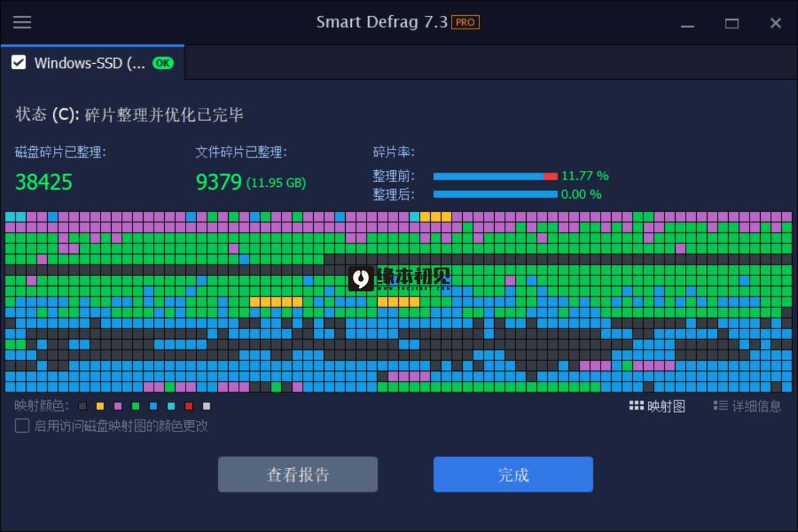Viewport: 798px width, 532px height.
Task: Click the 11.77 % percentage text
Action: tap(585, 176)
